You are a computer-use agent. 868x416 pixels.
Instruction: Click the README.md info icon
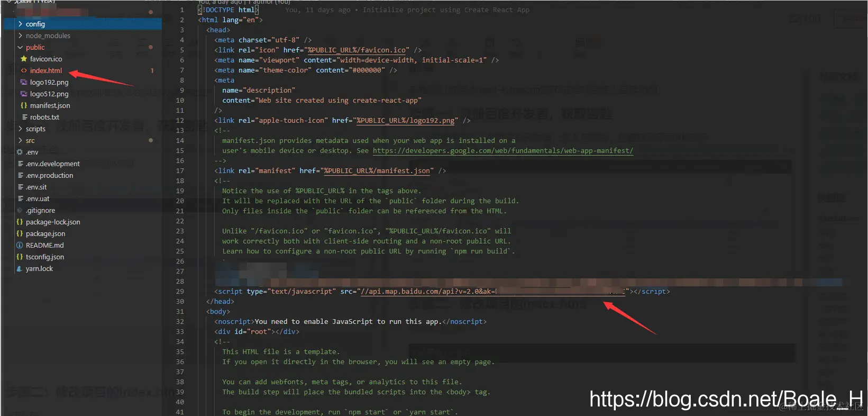pyautogui.click(x=20, y=245)
